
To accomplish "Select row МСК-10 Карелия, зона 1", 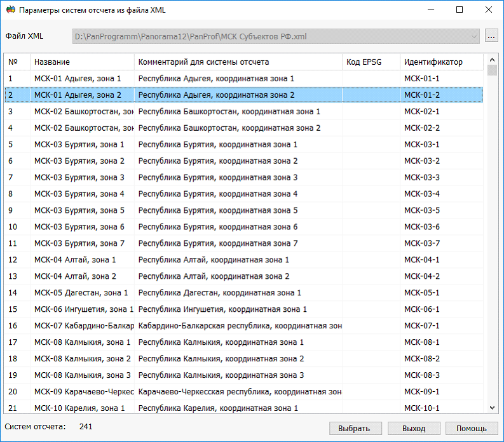I will click(x=243, y=408).
